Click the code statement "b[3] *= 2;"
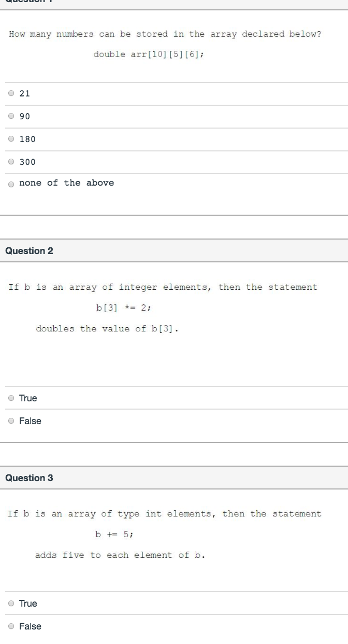The height and width of the screenshot is (644, 348). coord(123,308)
